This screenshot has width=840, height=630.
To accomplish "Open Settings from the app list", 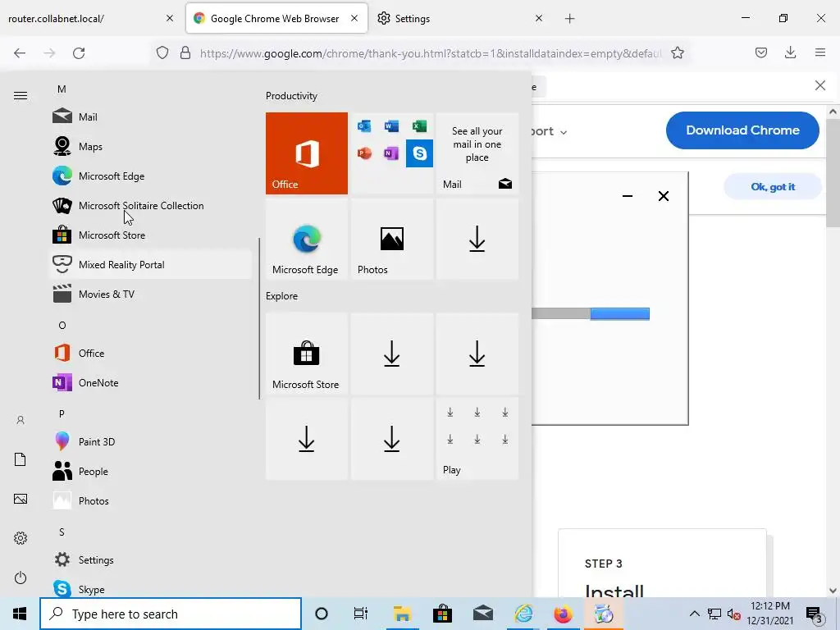I will (x=150, y=559).
